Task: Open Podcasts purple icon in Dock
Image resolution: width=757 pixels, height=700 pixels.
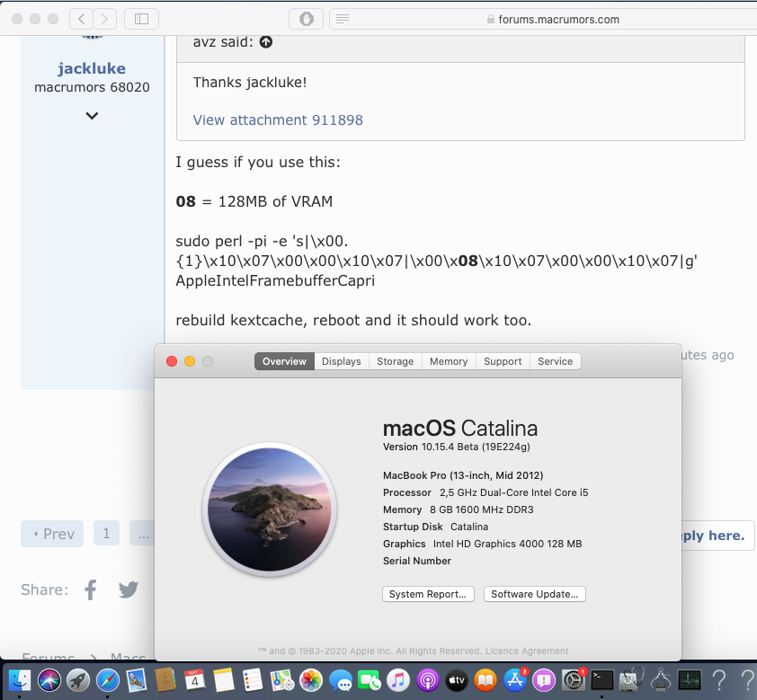Action: coord(428,680)
